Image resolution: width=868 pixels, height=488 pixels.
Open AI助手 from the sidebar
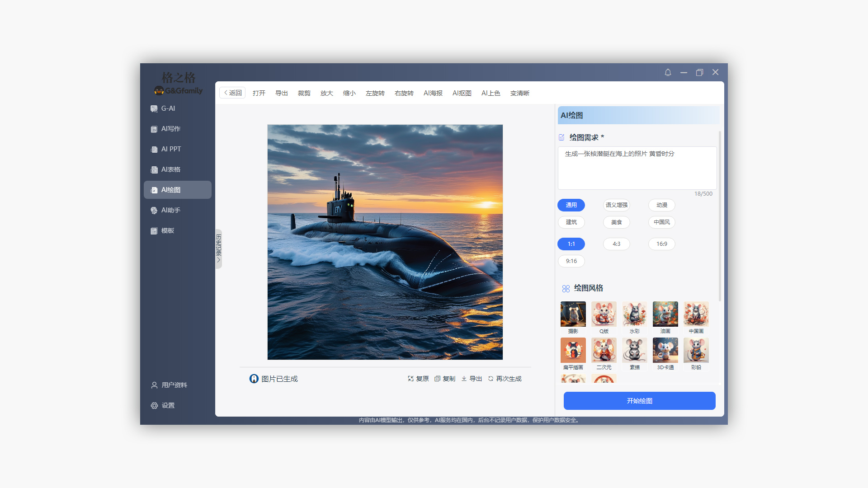170,210
